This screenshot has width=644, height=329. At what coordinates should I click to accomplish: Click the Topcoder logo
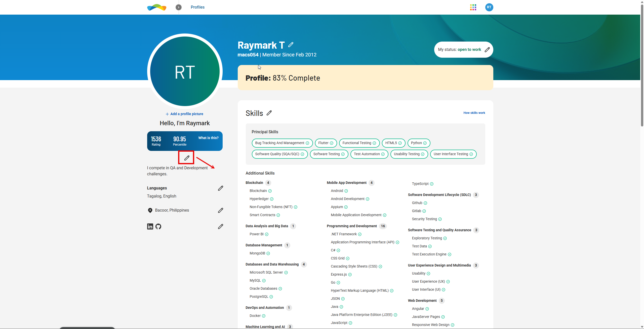point(157,7)
